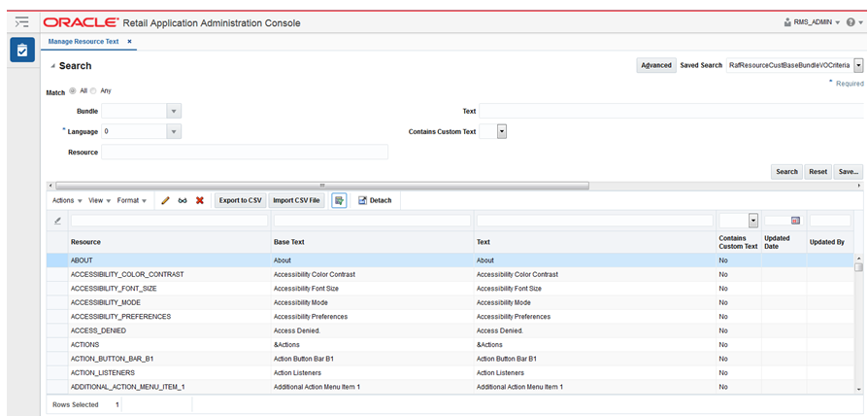Screen dimensions: 868x416
Task: Click the Text column filter field
Action: tap(594, 221)
